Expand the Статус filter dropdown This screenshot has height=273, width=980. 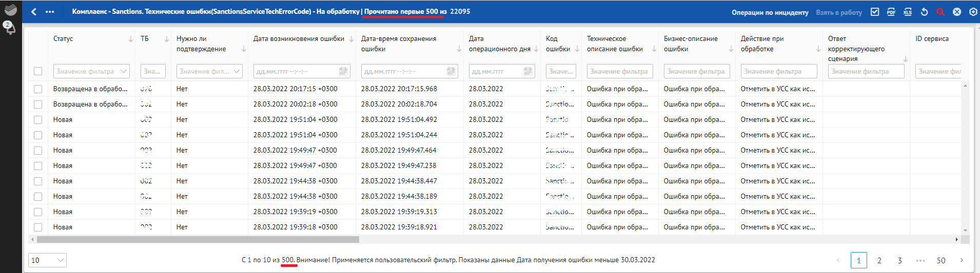pyautogui.click(x=124, y=72)
